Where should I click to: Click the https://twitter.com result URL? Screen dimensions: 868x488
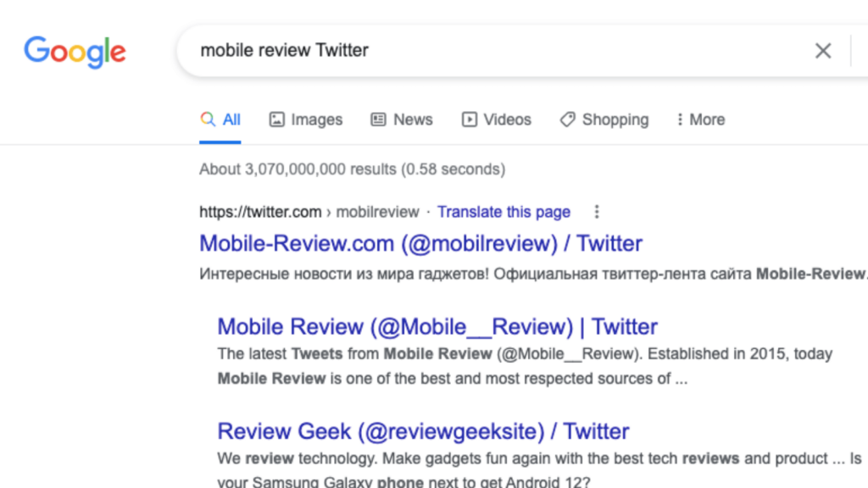(260, 212)
